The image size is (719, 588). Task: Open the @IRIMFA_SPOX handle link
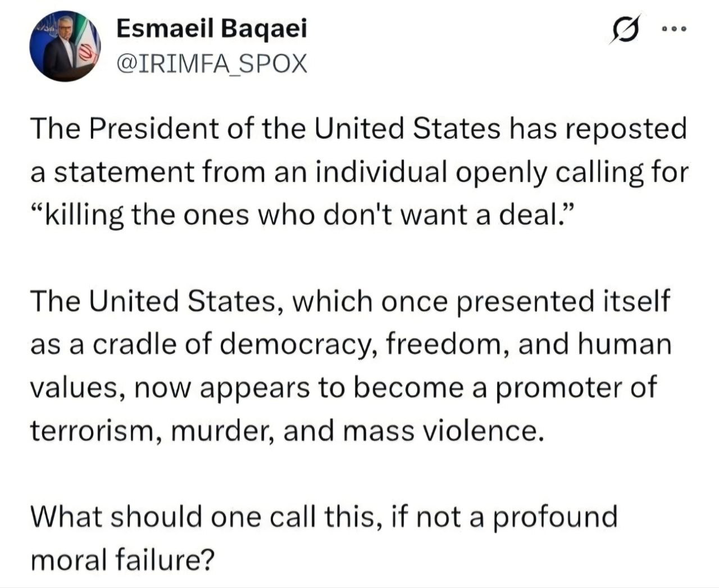[x=212, y=64]
